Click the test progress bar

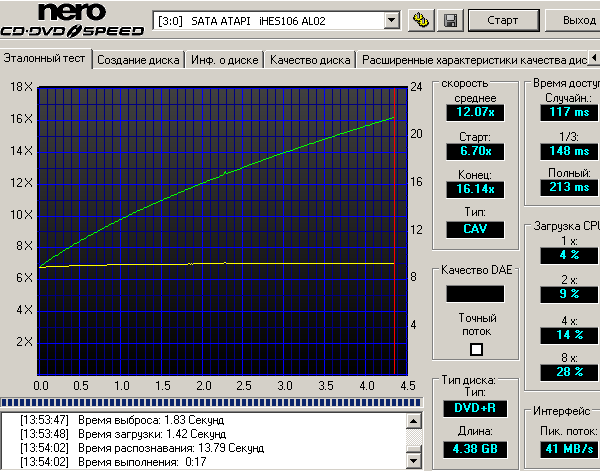[x=211, y=403]
